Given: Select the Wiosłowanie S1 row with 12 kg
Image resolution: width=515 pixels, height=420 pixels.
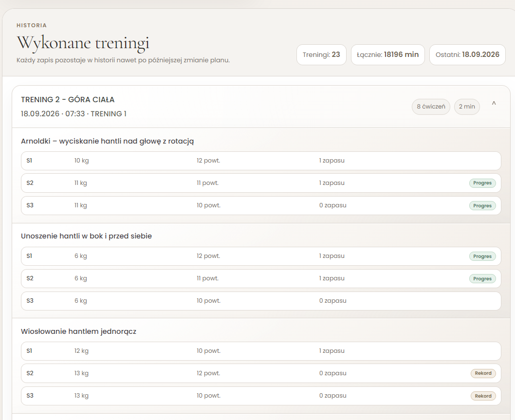Looking at the screenshot, I should 261,351.
